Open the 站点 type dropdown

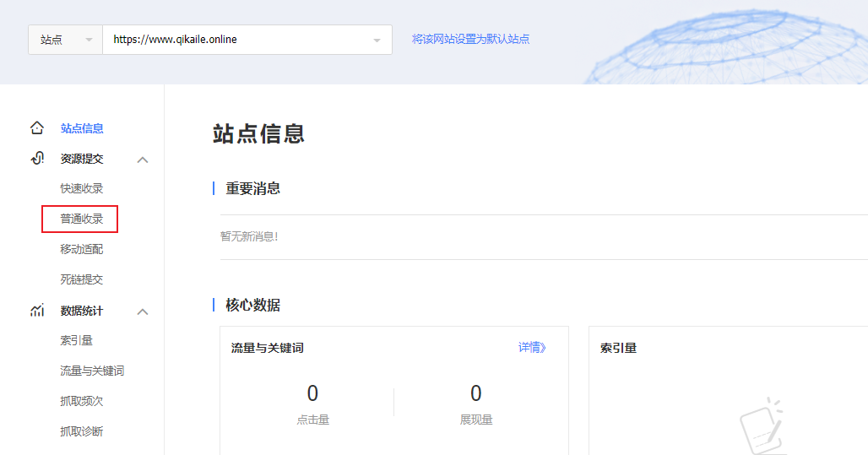(x=65, y=40)
